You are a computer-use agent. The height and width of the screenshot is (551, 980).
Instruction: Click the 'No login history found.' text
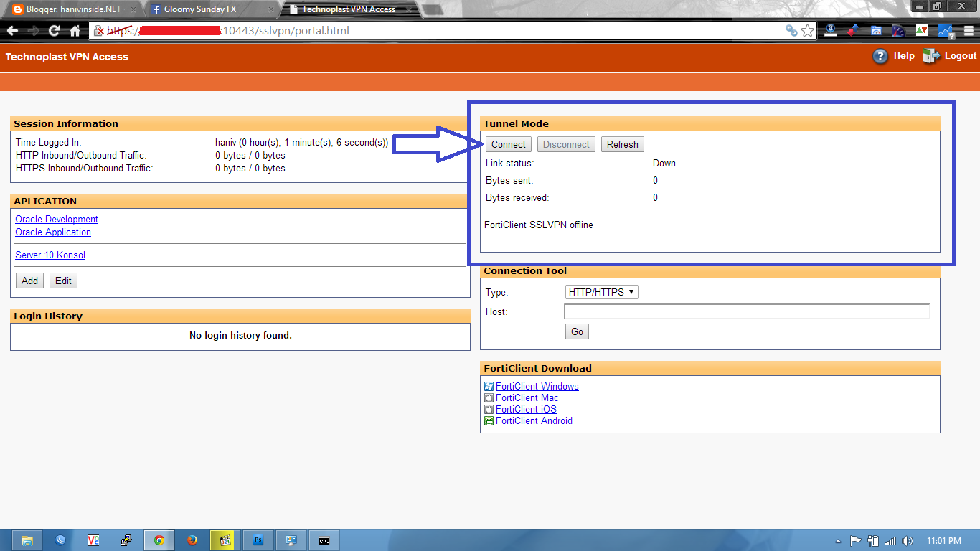coord(240,335)
